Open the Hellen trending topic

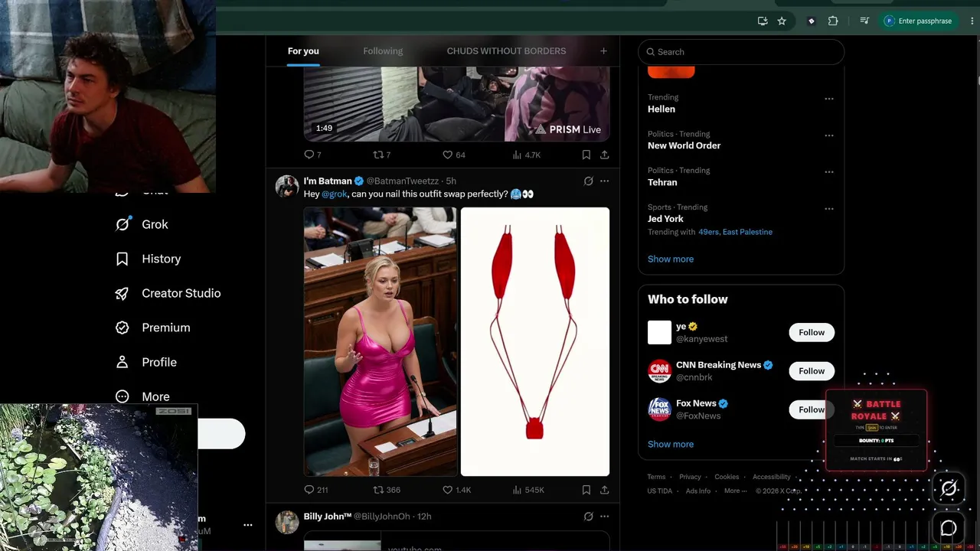[x=661, y=109]
